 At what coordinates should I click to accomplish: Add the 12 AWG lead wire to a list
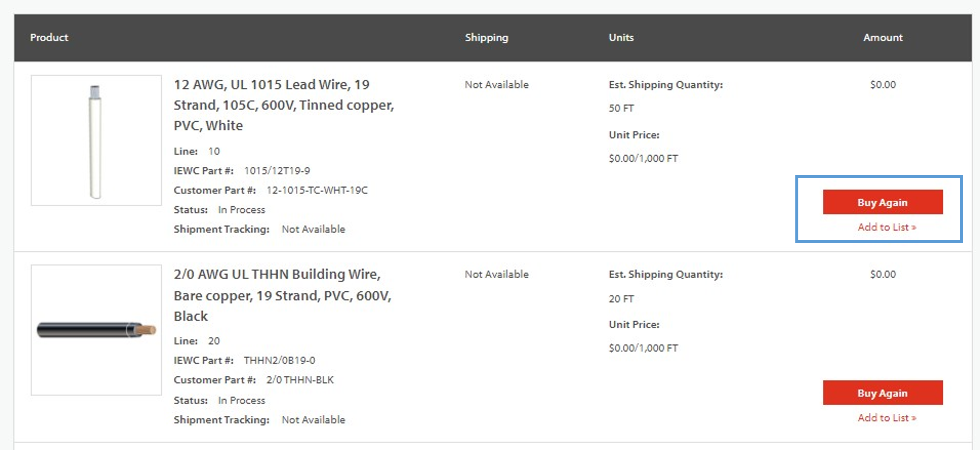(x=886, y=227)
